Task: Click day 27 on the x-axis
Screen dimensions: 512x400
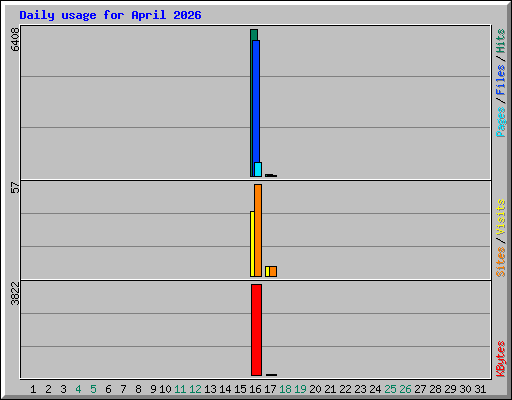Action: tap(420, 389)
